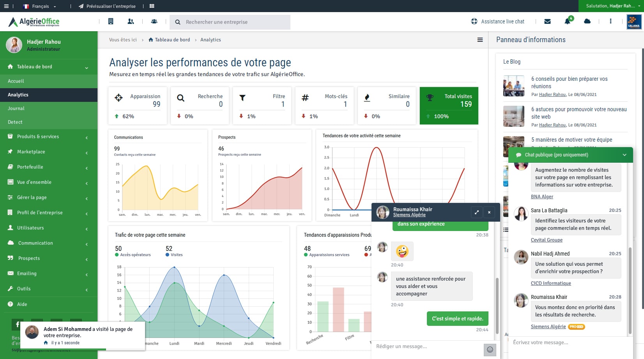Open the Français language dropdown
This screenshot has height=359, width=644.
pos(41,6)
